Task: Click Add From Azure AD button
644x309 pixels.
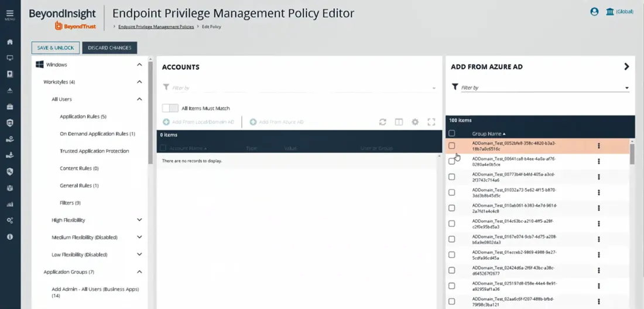Action: 277,122
